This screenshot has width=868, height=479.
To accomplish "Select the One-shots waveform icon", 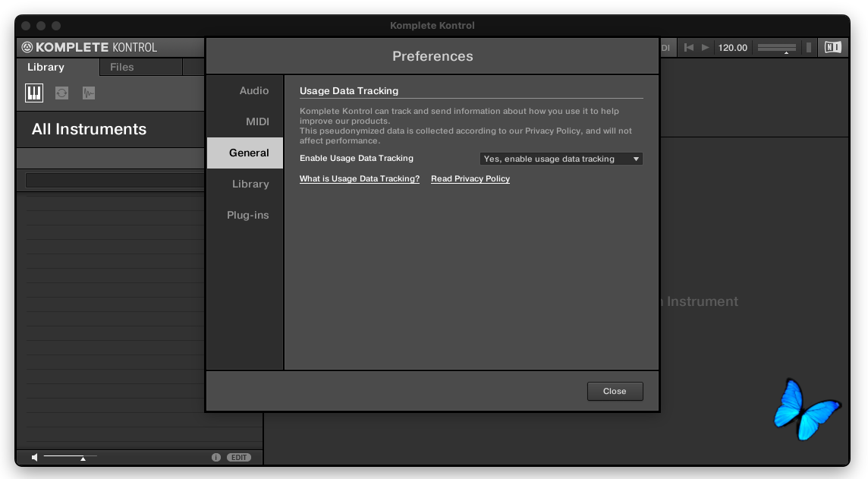I will pyautogui.click(x=89, y=93).
